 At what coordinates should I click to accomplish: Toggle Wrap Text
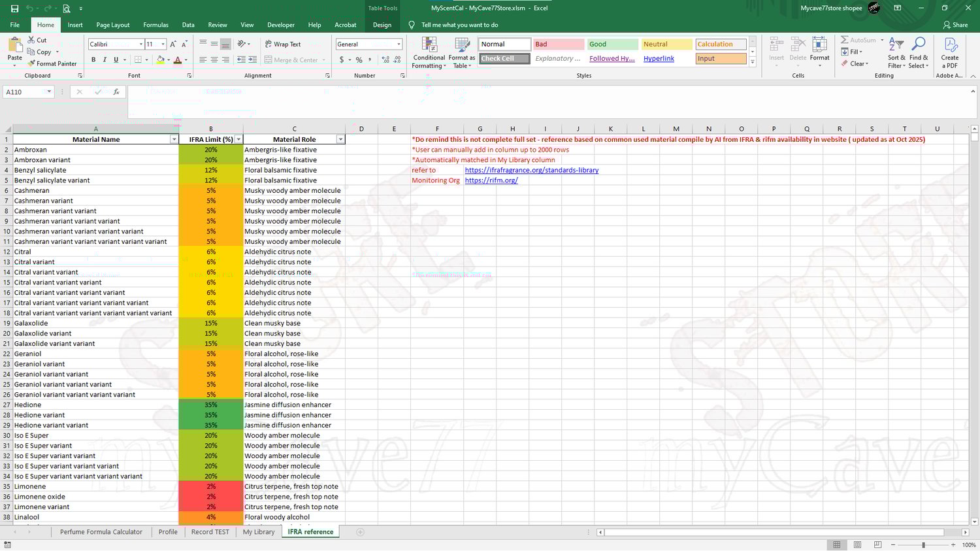[283, 44]
